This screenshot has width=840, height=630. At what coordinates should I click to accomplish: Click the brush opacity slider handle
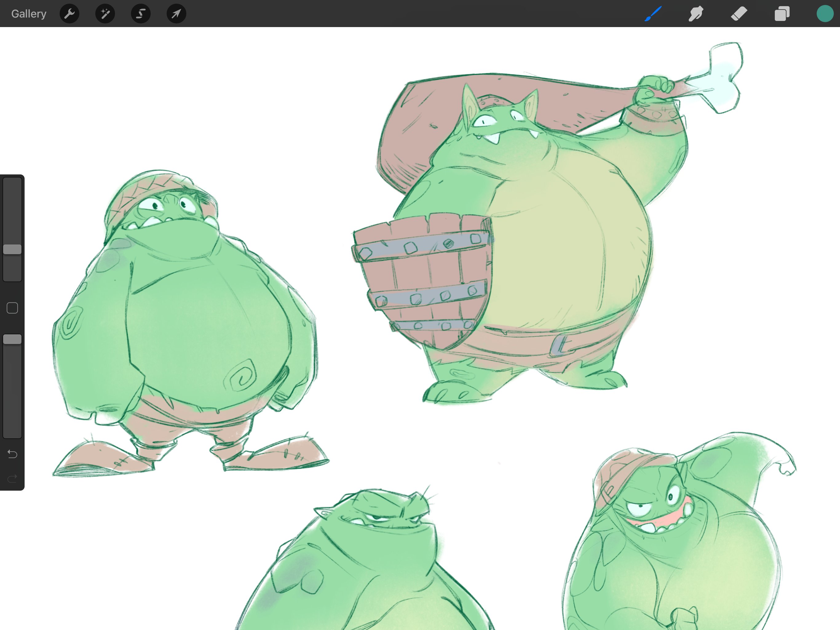tap(12, 339)
